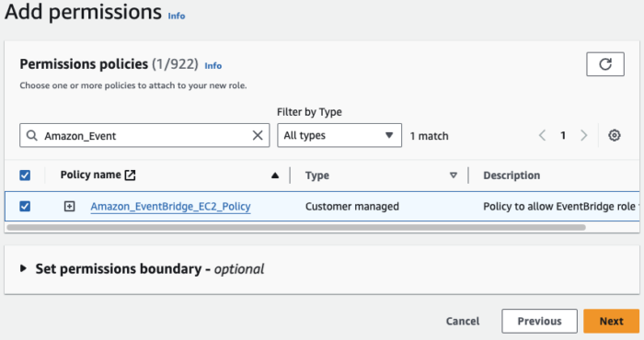The image size is (644, 340).
Task: Clear the search field with X icon
Action: click(258, 135)
